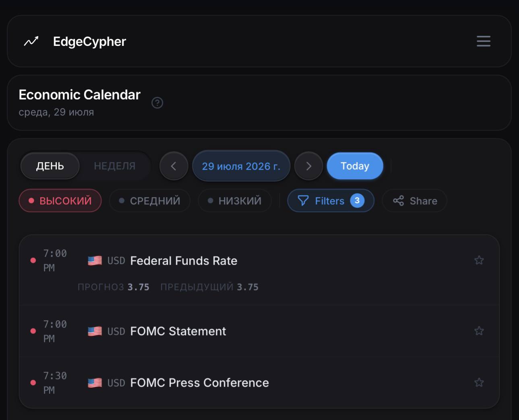The height and width of the screenshot is (420, 519).
Task: Toggle the СРЕДНИЙ impact filter
Action: pos(150,200)
